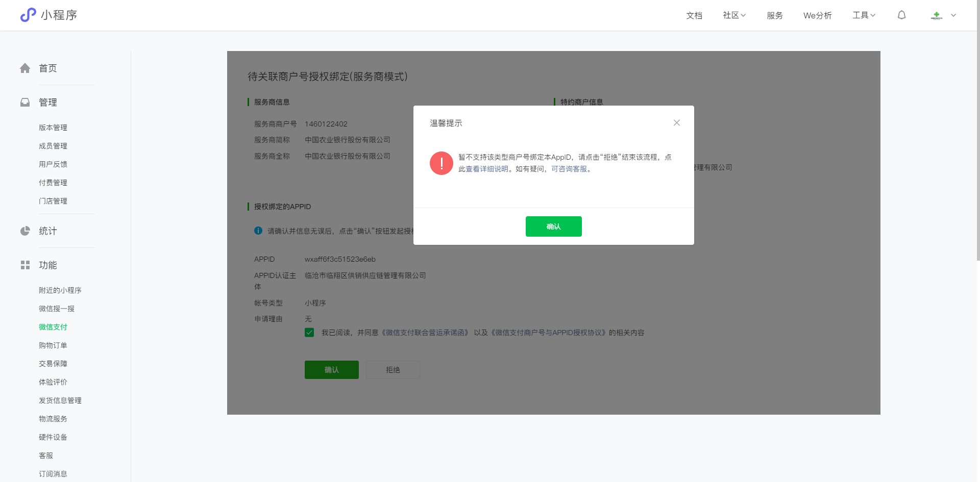Select 发货信息管理 in sidebar
The image size is (980, 482).
click(60, 400)
